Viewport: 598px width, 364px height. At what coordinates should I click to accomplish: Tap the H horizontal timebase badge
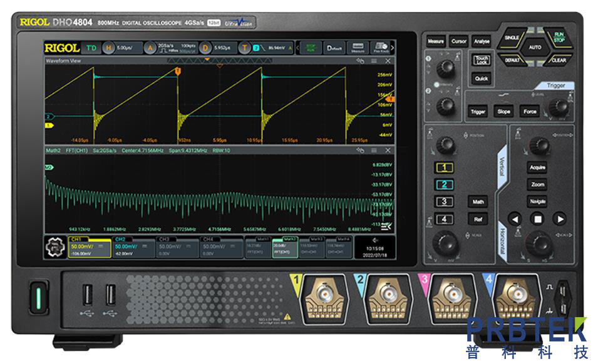pos(109,48)
